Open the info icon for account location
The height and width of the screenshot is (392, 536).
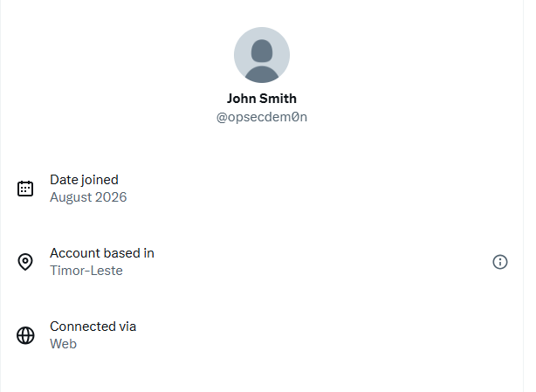(500, 262)
